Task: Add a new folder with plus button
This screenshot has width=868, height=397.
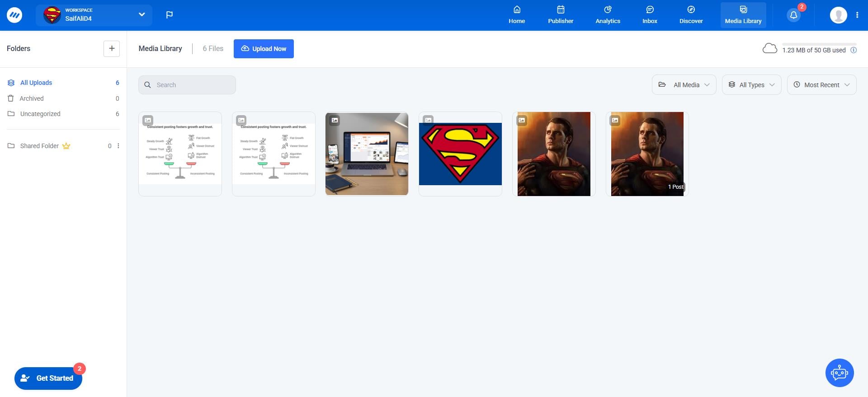Action: 112,48
